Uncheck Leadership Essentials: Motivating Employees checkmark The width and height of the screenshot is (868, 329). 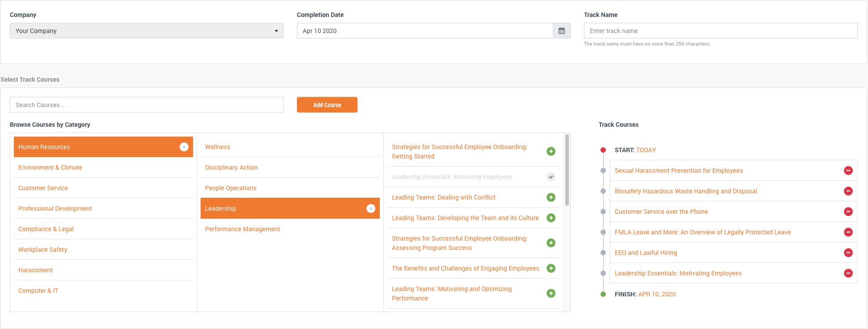coord(551,177)
